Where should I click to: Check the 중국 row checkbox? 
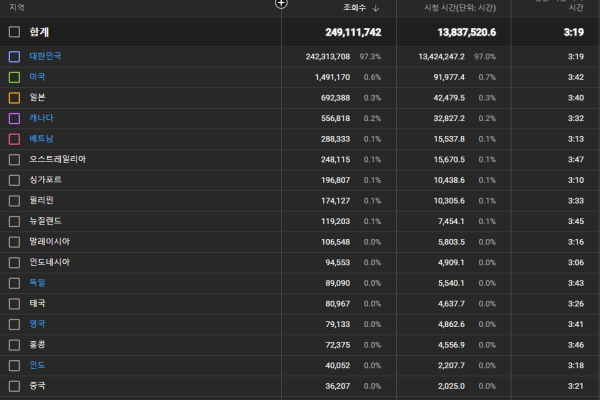pos(14,385)
